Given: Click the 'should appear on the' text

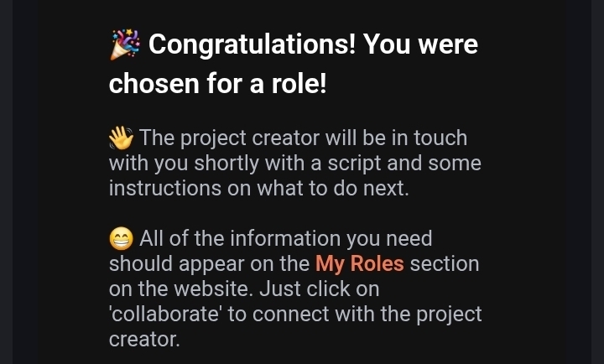Looking at the screenshot, I should (x=209, y=264).
